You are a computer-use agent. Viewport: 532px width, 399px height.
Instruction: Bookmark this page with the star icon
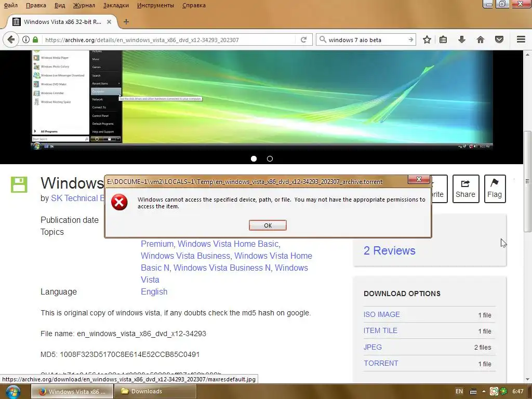tap(427, 39)
